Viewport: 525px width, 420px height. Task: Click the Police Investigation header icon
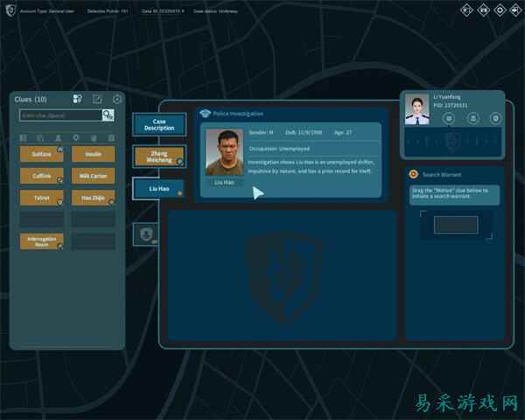coord(205,114)
